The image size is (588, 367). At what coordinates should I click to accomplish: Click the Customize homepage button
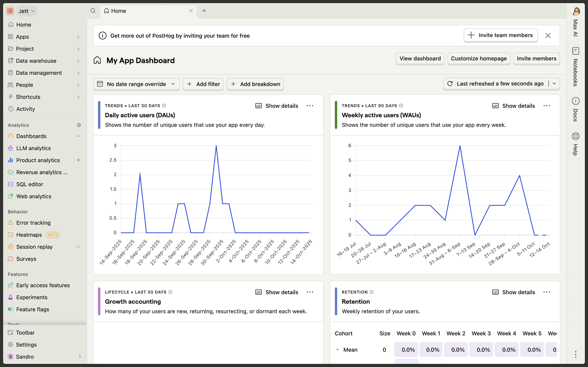[479, 58]
